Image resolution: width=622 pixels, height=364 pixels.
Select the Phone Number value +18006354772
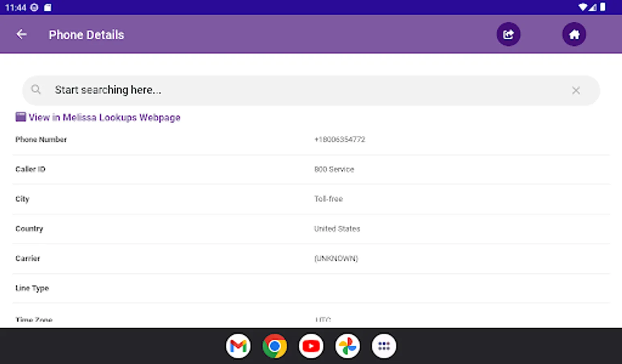(x=339, y=140)
